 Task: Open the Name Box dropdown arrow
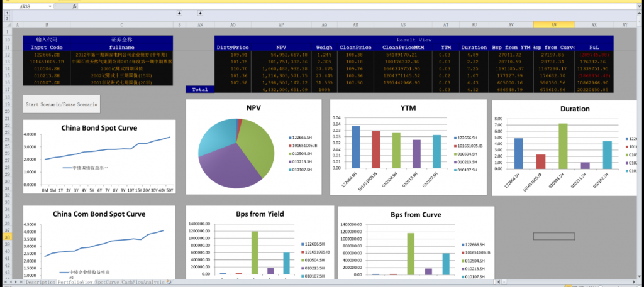point(50,6)
